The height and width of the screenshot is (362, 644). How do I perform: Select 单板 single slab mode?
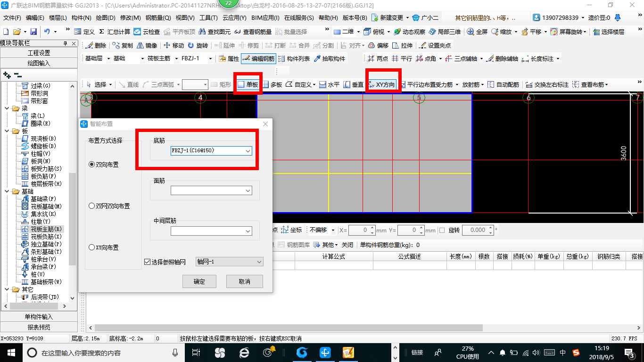(x=248, y=85)
